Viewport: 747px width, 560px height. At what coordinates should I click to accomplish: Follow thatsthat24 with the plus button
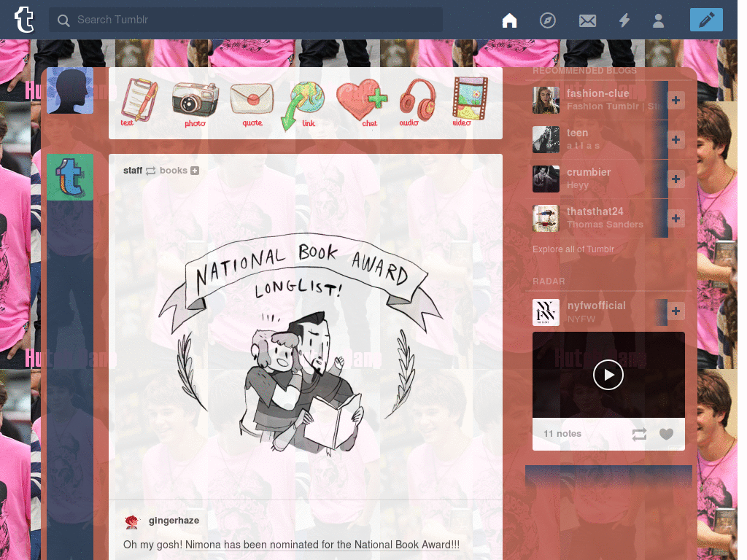pos(676,218)
